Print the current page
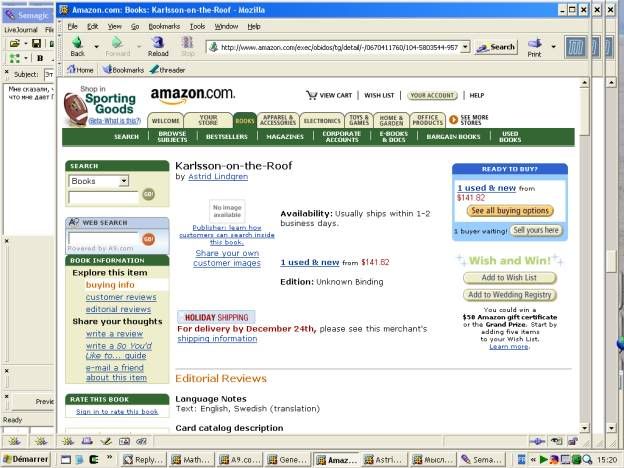The height and width of the screenshot is (468, 624). click(534, 47)
